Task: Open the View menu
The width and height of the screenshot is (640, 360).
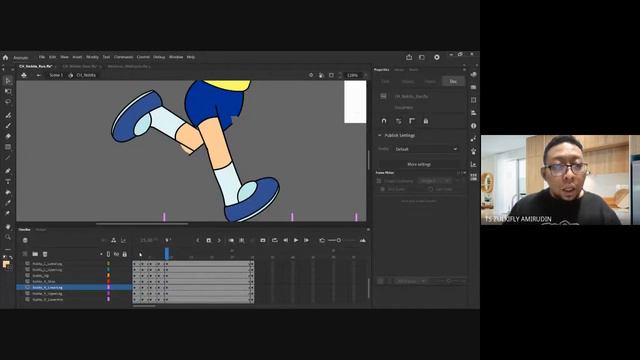Action: [64, 57]
